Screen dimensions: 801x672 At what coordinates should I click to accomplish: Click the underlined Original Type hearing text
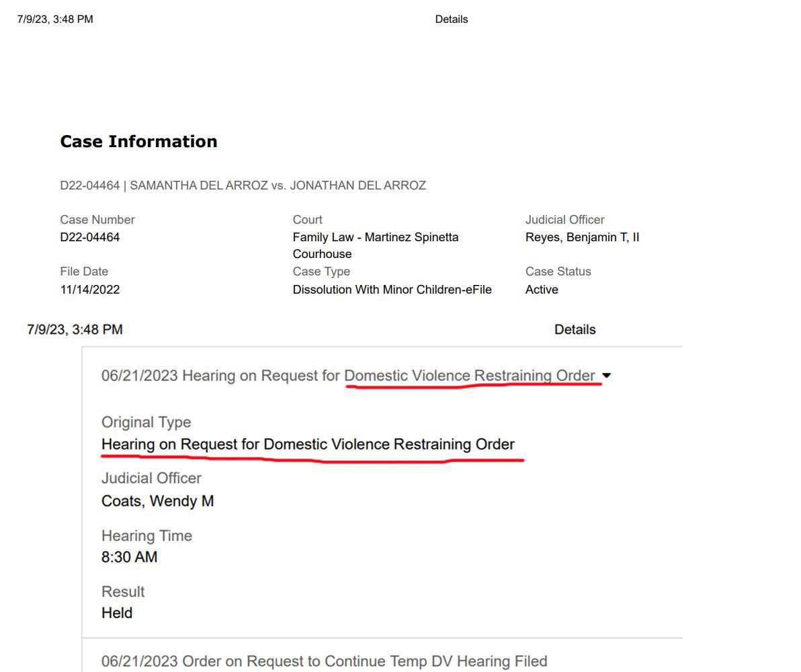click(x=308, y=444)
